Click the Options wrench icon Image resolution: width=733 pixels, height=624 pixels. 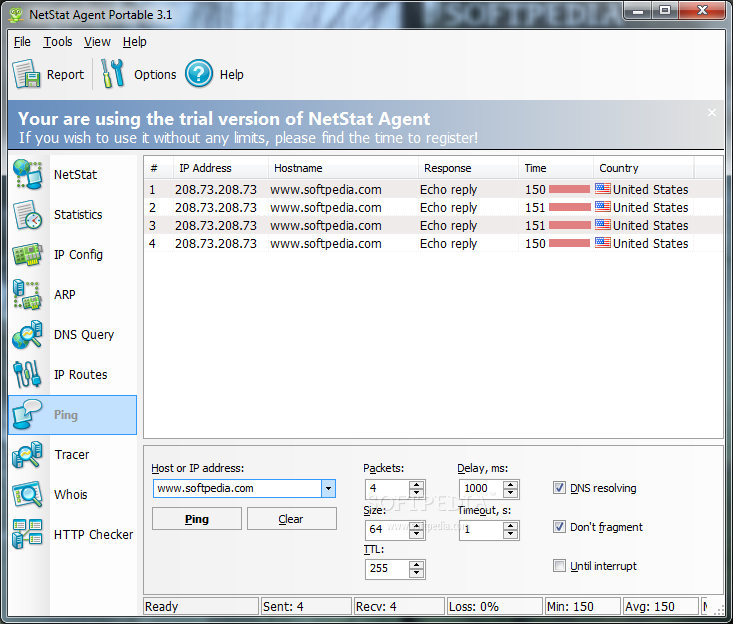[x=113, y=74]
